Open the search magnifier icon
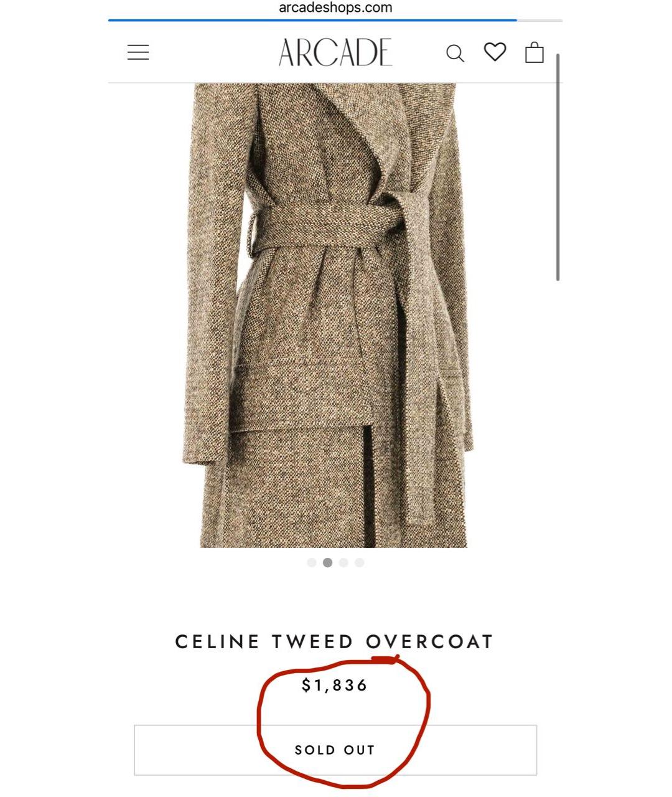Viewport: 672px width, 797px height. (x=455, y=54)
